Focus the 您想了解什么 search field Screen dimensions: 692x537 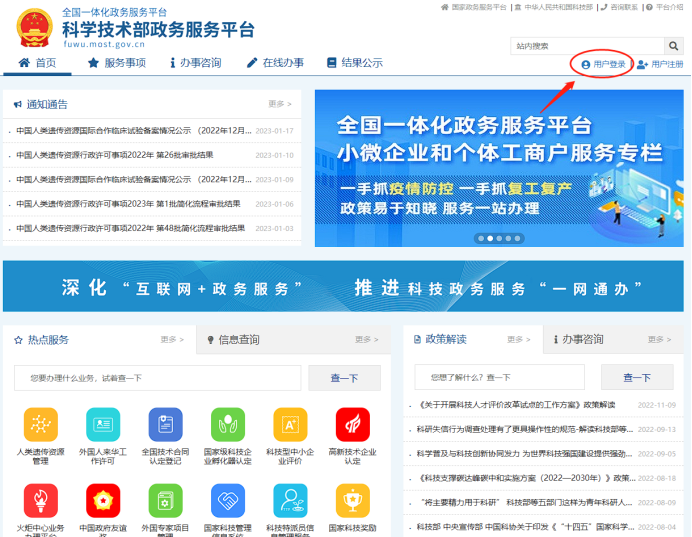pos(500,377)
